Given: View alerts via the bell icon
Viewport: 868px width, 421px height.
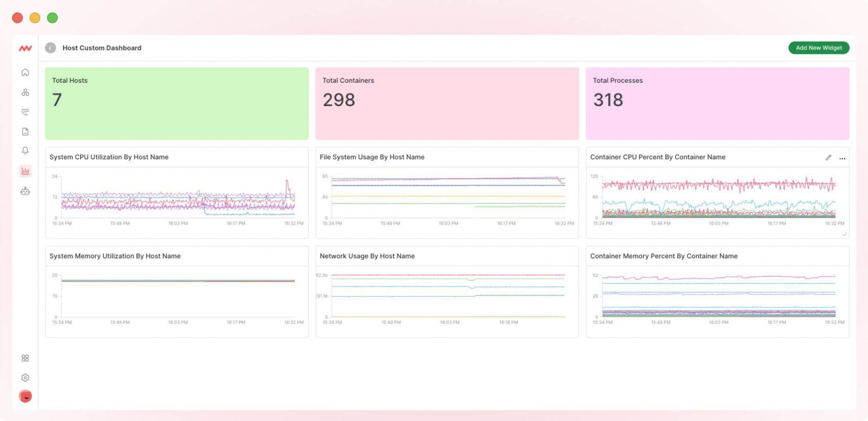Looking at the screenshot, I should (25, 150).
